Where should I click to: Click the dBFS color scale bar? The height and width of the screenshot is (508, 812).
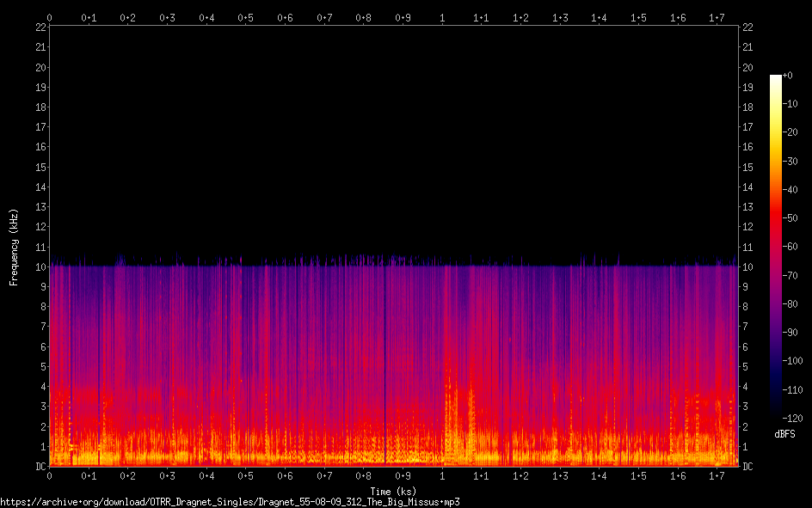[x=775, y=246]
